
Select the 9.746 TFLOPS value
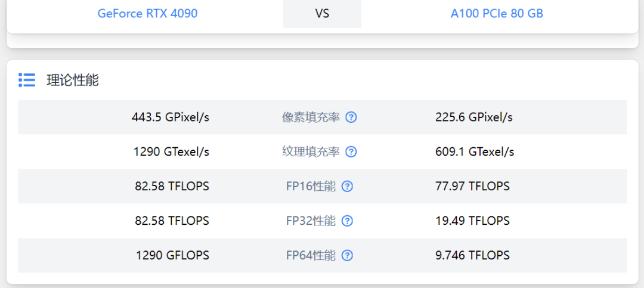coord(472,256)
